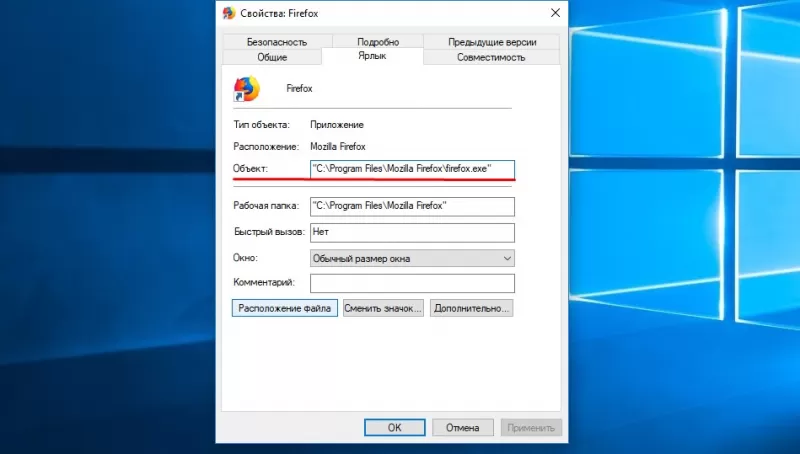800x454 pixels.
Task: Click the Тип объекта label
Action: pos(261,124)
